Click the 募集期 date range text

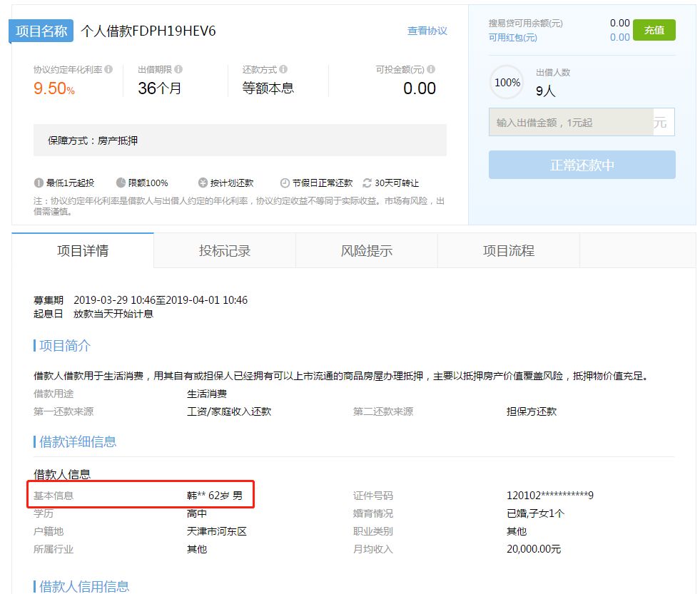click(161, 300)
